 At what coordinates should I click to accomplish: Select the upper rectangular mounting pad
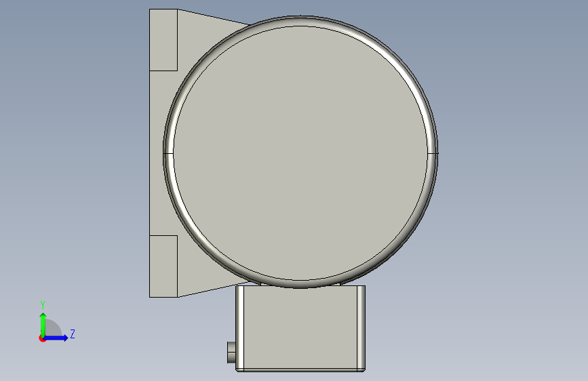click(163, 40)
